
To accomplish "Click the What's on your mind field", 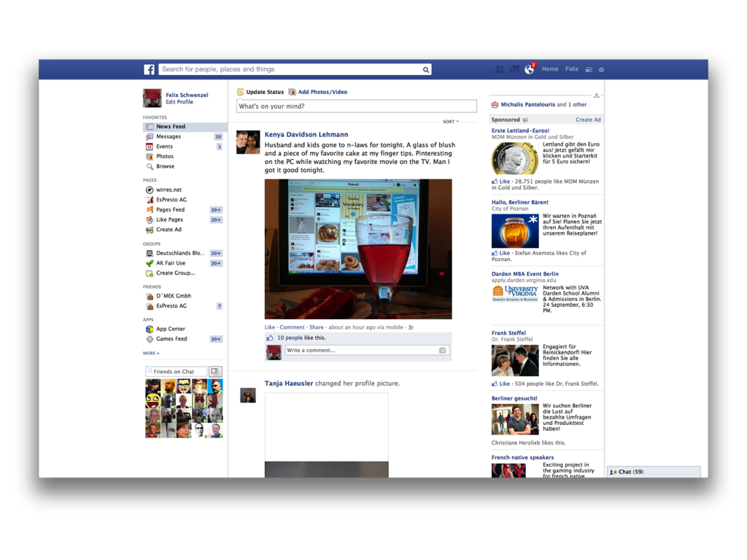I will click(356, 106).
